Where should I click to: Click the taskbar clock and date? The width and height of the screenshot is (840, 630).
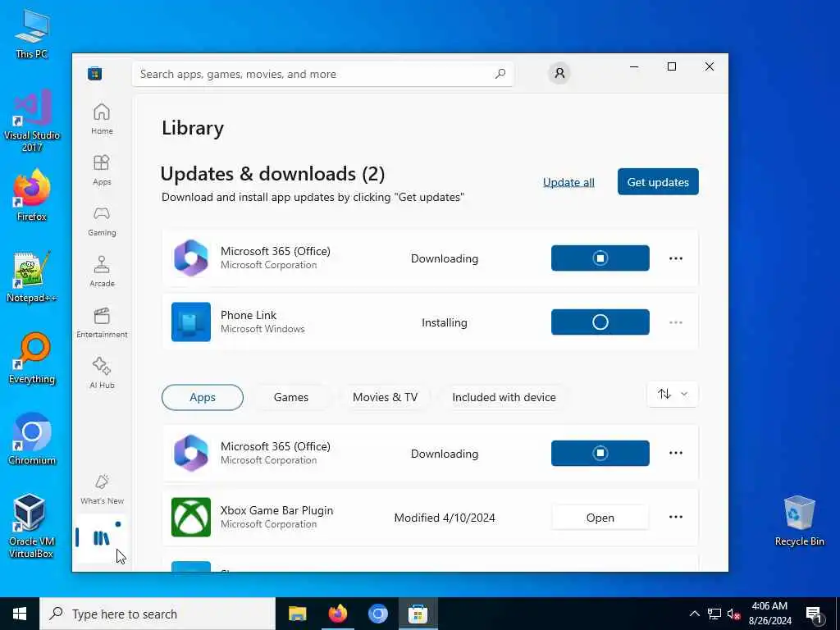pyautogui.click(x=769, y=614)
